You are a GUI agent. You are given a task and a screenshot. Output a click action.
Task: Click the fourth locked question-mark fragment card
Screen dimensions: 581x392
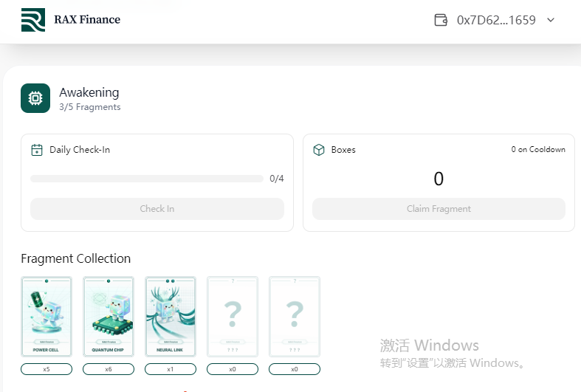(233, 317)
